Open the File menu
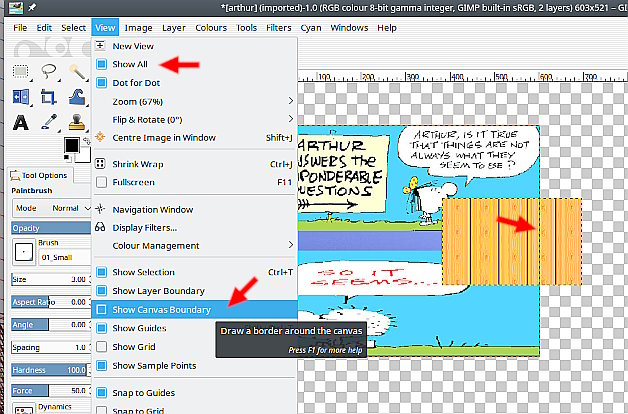The image size is (628, 414). pyautogui.click(x=20, y=28)
